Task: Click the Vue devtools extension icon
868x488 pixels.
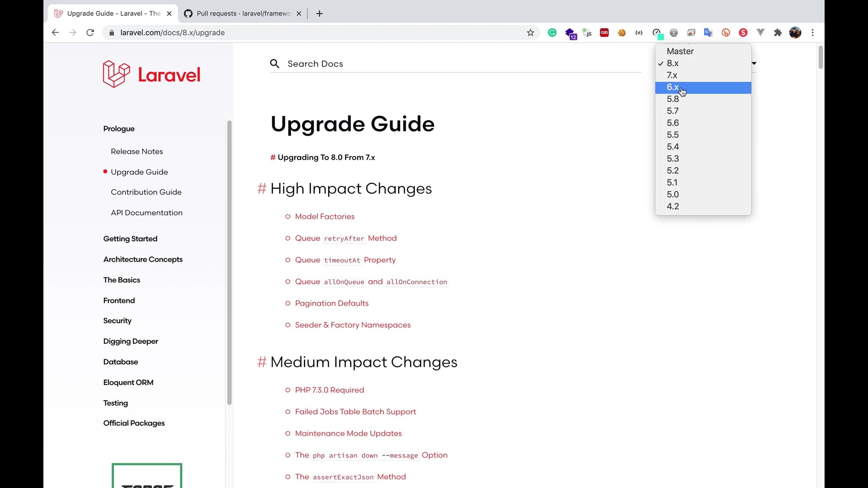Action: point(760,33)
